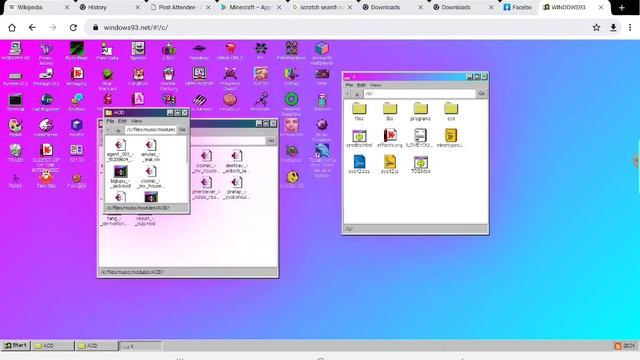Launch the LSDJ desktop icon

pos(169,51)
